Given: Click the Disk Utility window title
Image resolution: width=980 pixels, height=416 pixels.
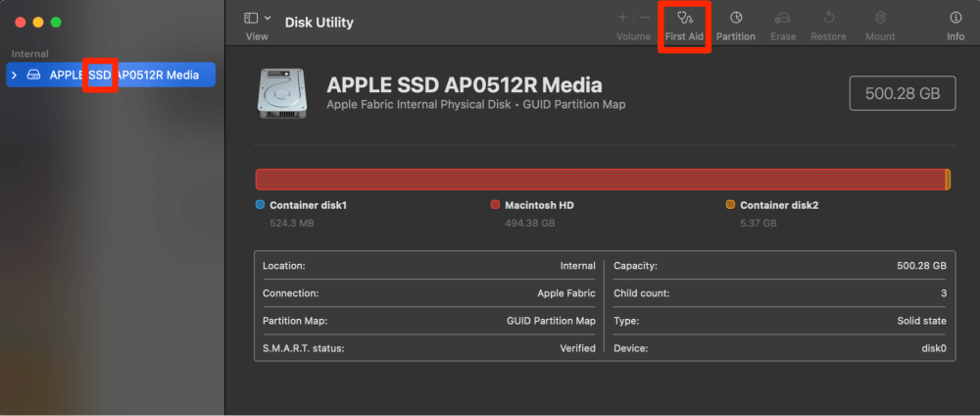Looking at the screenshot, I should coord(318,23).
